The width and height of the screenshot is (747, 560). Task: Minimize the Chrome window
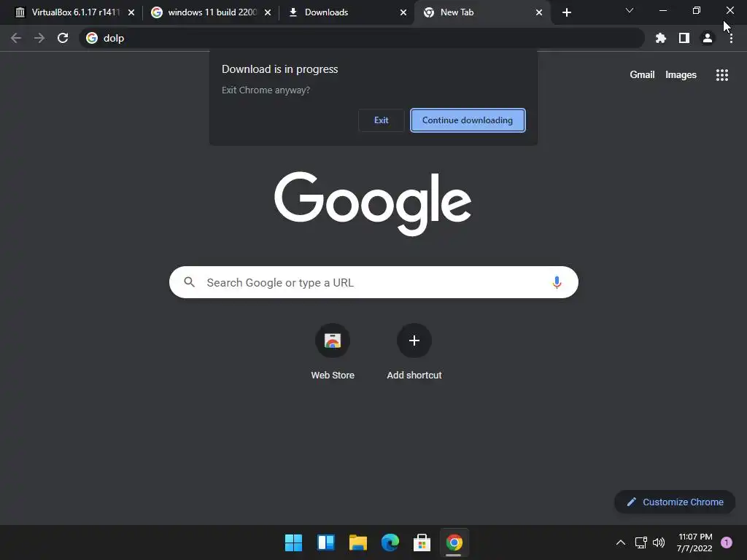click(662, 10)
